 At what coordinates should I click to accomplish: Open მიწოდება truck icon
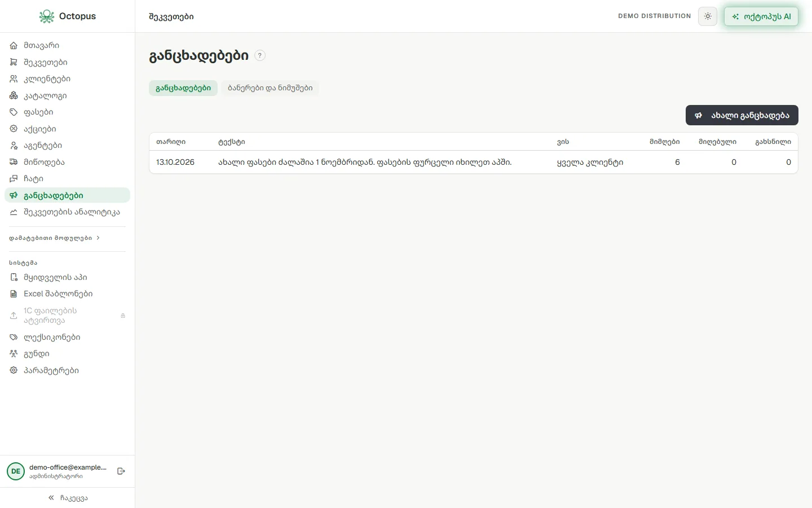14,162
